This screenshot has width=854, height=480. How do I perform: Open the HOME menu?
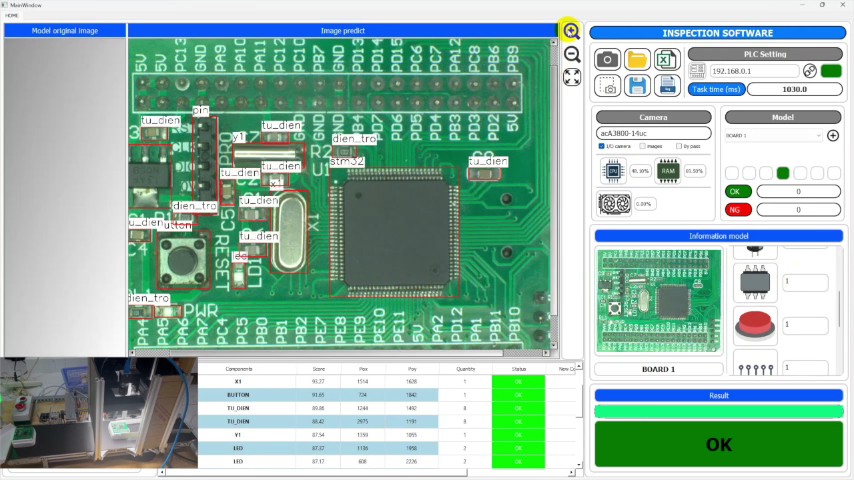tap(11, 16)
